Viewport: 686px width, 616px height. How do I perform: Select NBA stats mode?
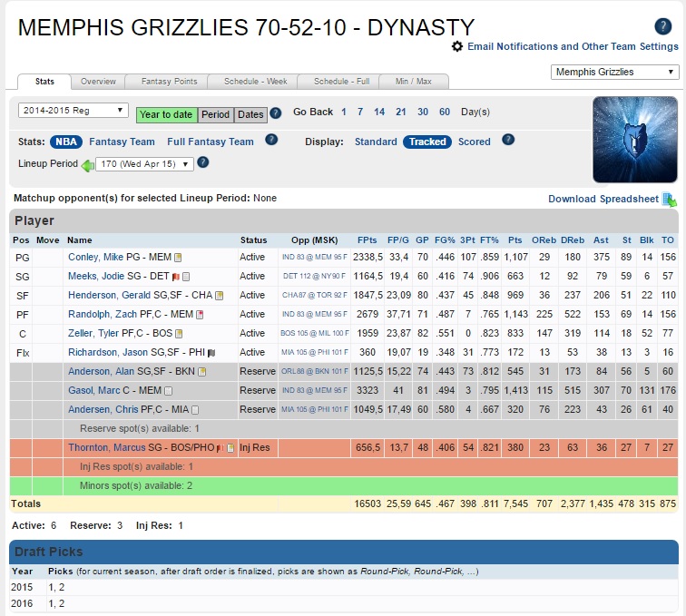pos(66,142)
